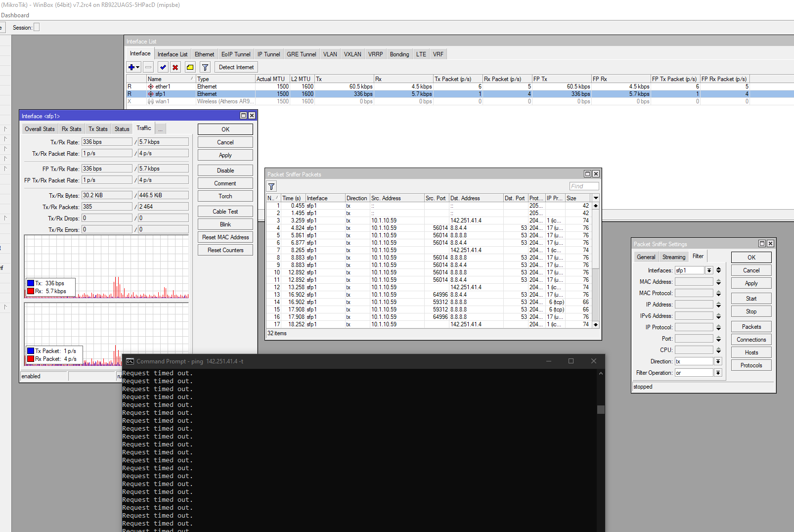Viewport: 794px width, 532px height.
Task: Click the scroll down arrow in Packet Sniffer Packets
Action: coord(596,325)
